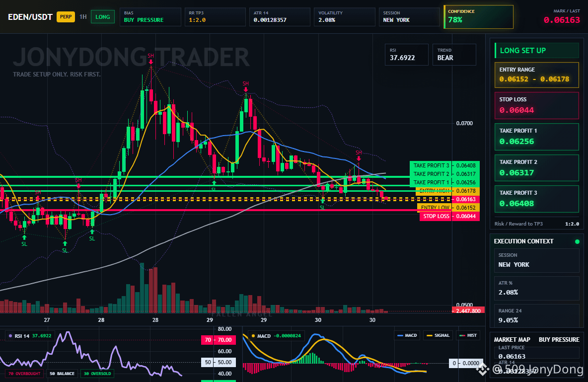Click the STOP LOSS chart price tag
Viewport: 588px width, 382px height.
click(x=449, y=216)
